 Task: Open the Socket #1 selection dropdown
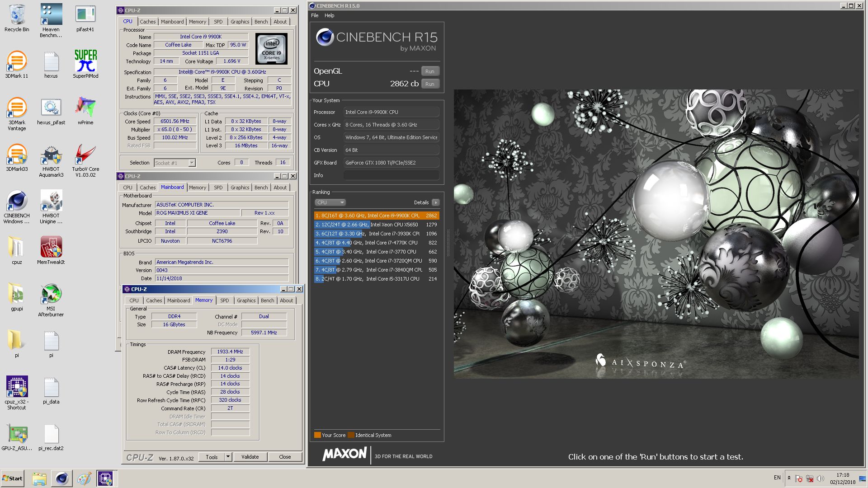click(x=175, y=163)
